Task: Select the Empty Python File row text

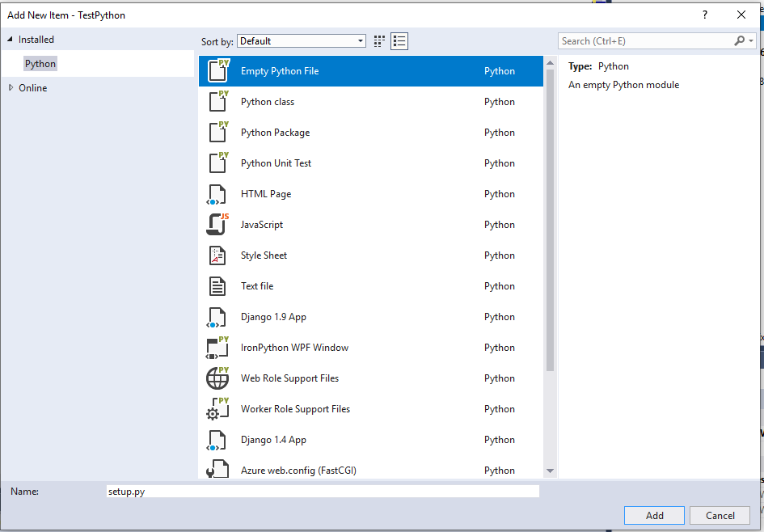Action: [280, 70]
